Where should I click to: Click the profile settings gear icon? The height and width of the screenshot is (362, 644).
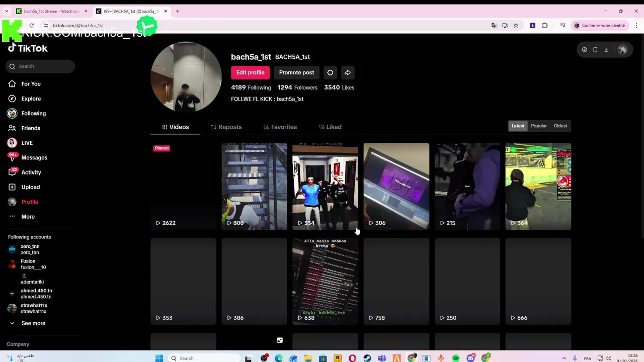[330, 72]
